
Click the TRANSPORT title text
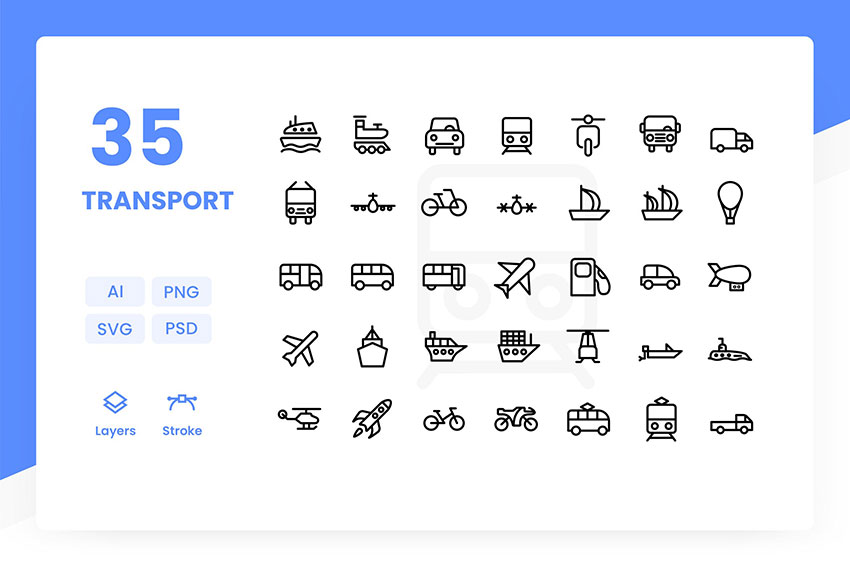click(158, 201)
